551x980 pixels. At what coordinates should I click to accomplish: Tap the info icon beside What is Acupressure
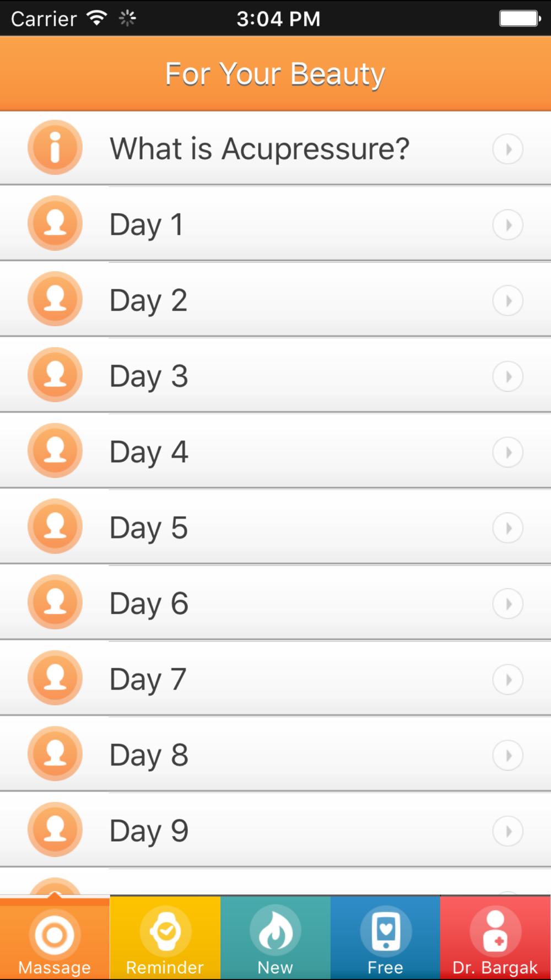[55, 148]
